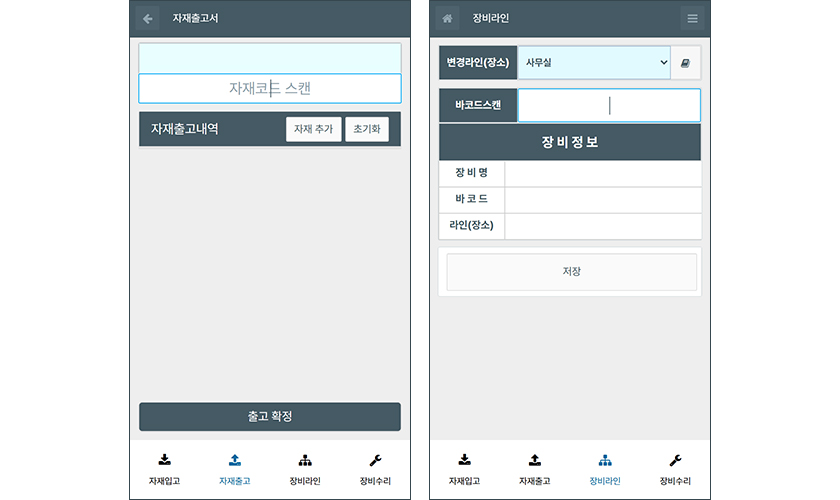The height and width of the screenshot is (500, 840).
Task: Expand the 변경라인(장소) 사무실 dropdown
Action: [x=594, y=62]
